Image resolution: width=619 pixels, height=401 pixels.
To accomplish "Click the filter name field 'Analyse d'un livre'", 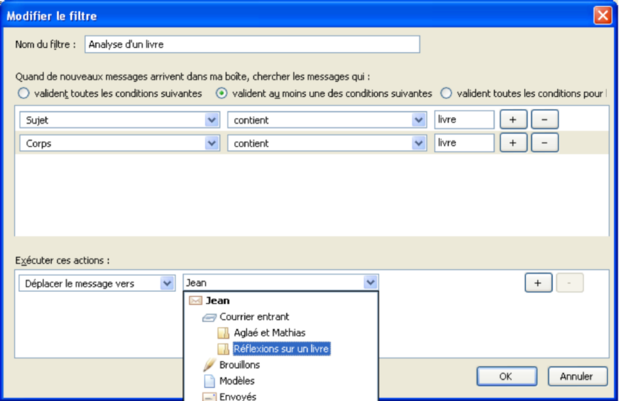I will pos(252,44).
